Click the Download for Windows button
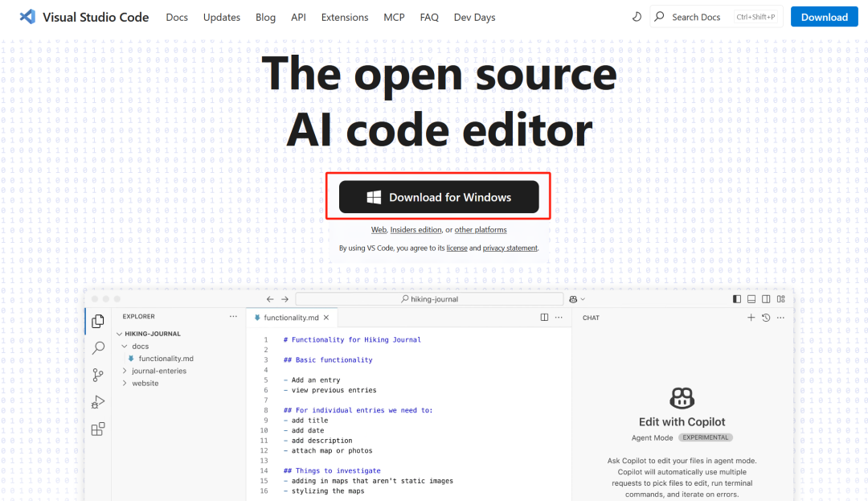The height and width of the screenshot is (501, 868). pyautogui.click(x=439, y=196)
